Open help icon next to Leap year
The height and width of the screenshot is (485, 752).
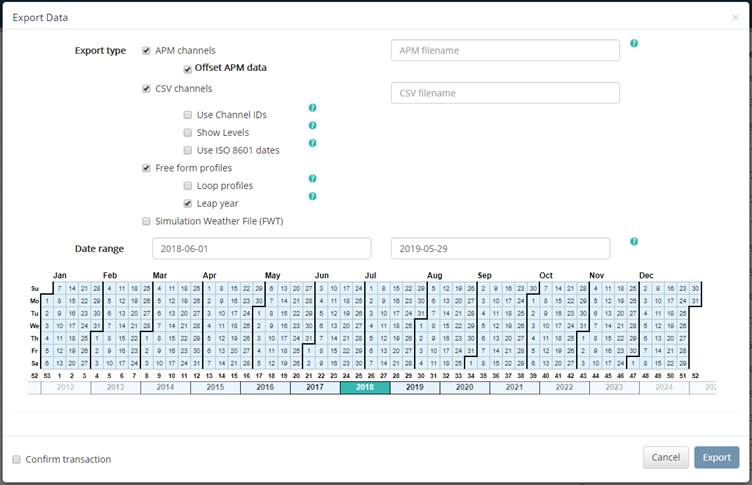click(312, 196)
